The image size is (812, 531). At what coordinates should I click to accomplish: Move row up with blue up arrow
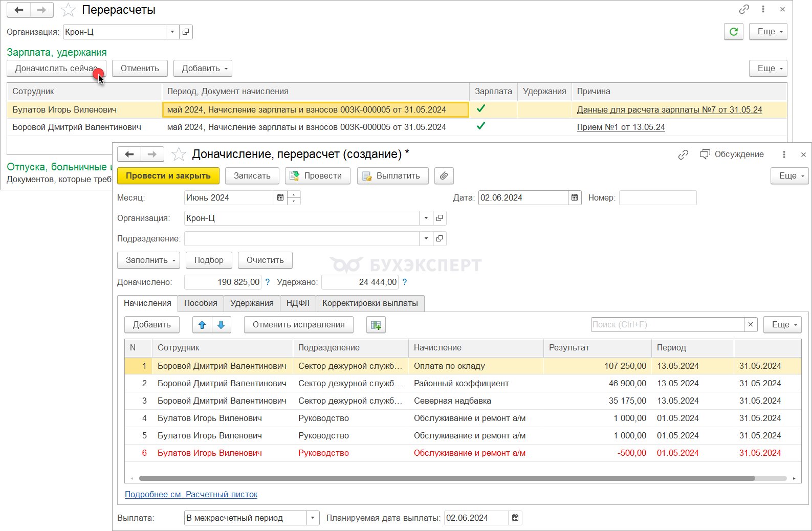[x=202, y=325]
